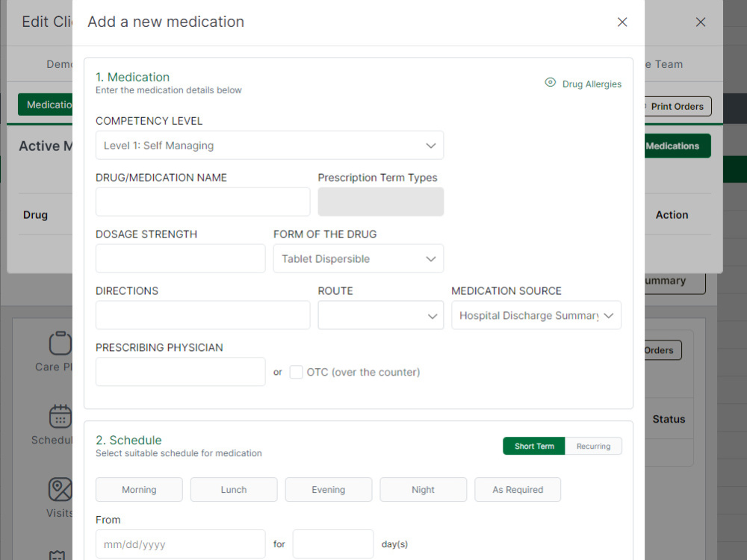Close the Add a new medication dialog
The height and width of the screenshot is (560, 747).
pos(622,22)
